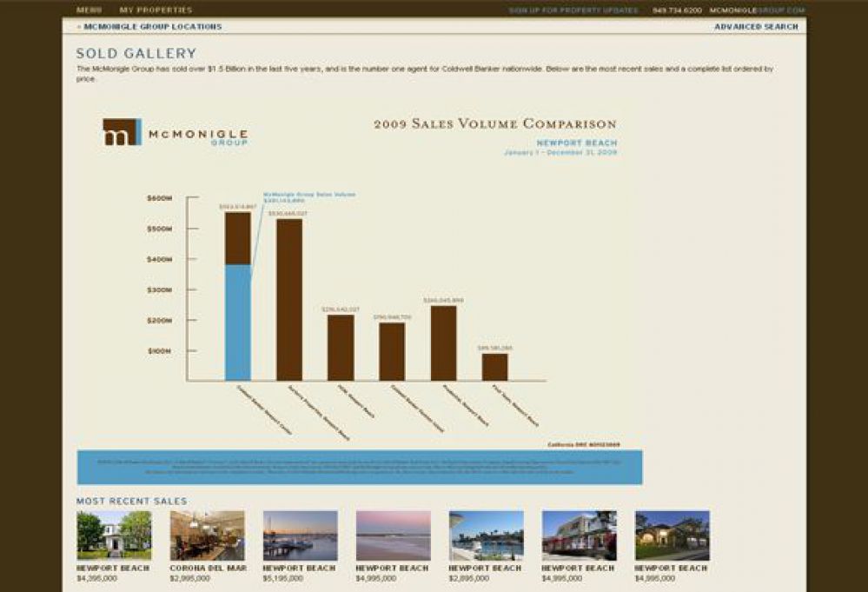Open the MENU item in the top bar
This screenshot has height=592, width=868.
click(x=89, y=10)
